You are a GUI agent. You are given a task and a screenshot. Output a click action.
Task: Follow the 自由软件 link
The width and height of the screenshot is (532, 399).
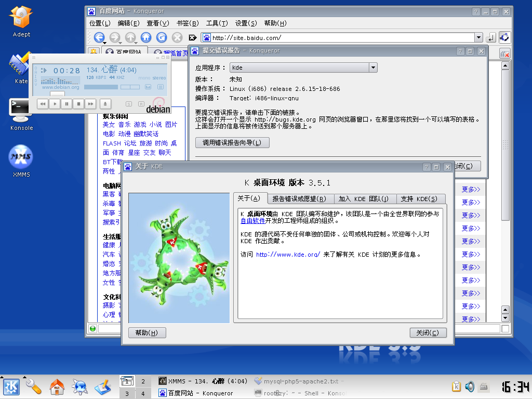253,221
